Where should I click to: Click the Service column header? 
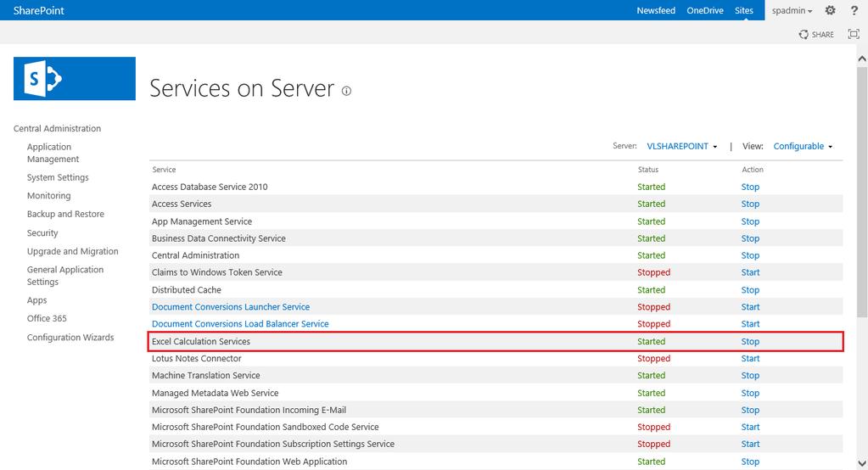[x=164, y=170]
